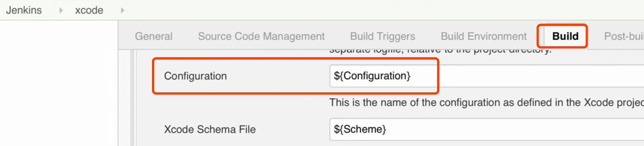Click the ${Configuration} value text
Screen dimensions: 644x146
point(372,76)
